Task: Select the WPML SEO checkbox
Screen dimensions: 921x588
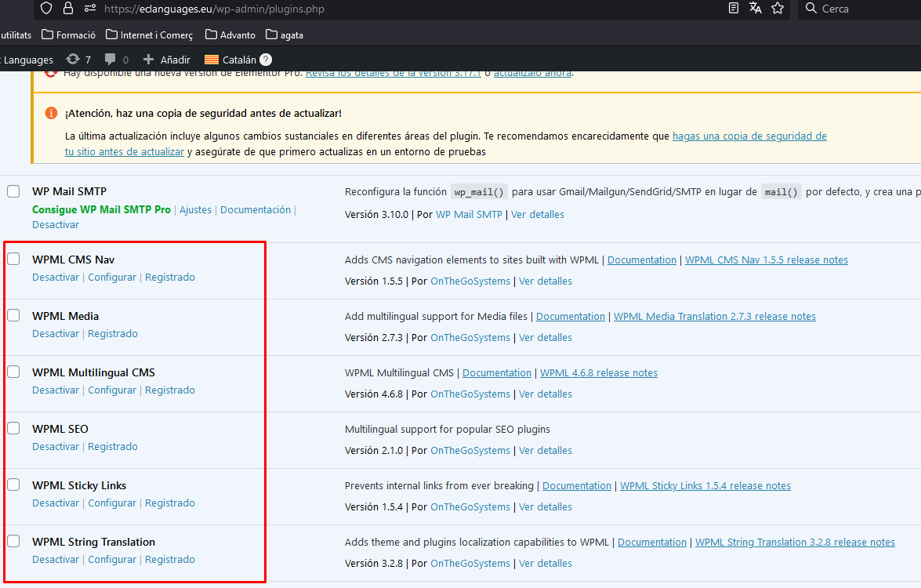Action: tap(13, 428)
